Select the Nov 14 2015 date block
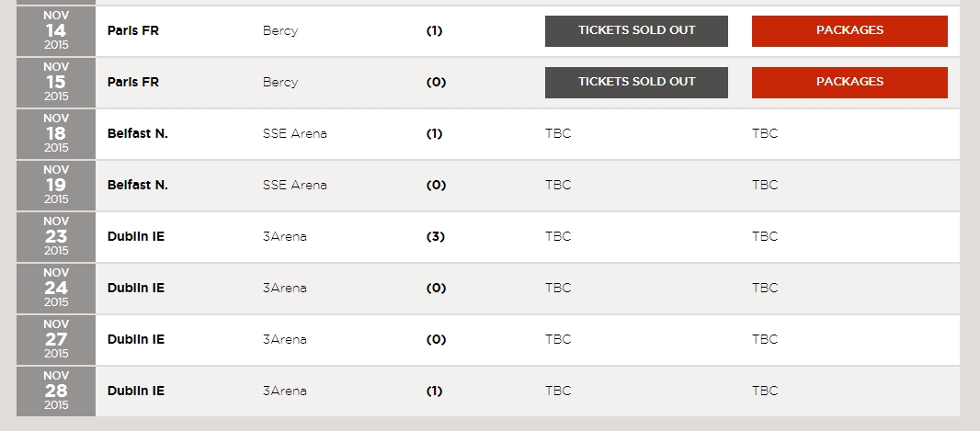The image size is (980, 431). (56, 30)
